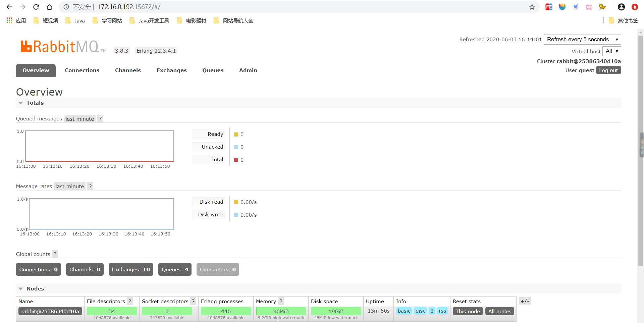
Task: Click the blue Unacked legend swatch
Action: pos(236,147)
